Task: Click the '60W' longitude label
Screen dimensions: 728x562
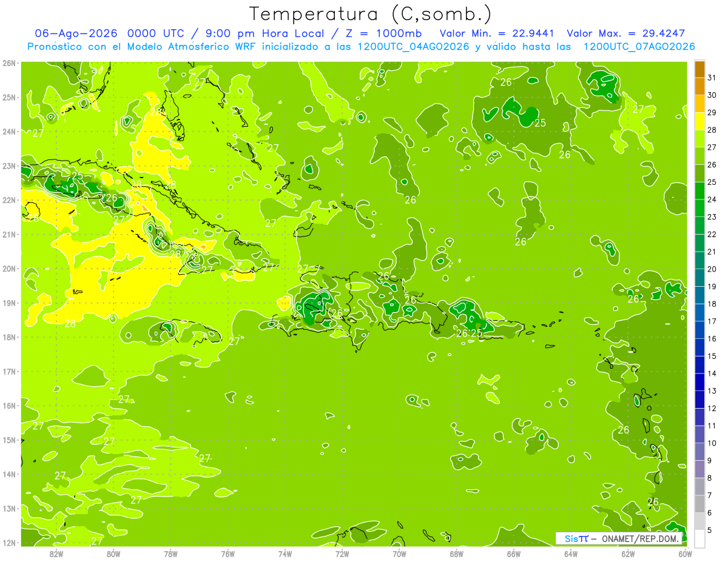Action: click(x=685, y=554)
